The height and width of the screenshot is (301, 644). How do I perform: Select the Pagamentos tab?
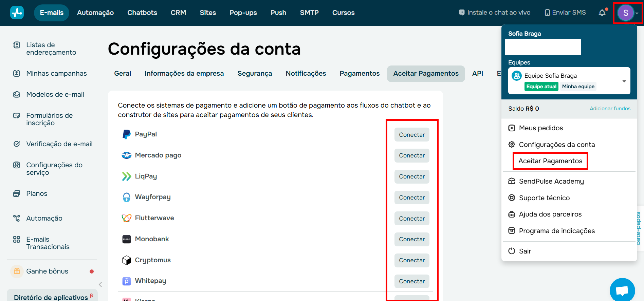click(x=360, y=74)
